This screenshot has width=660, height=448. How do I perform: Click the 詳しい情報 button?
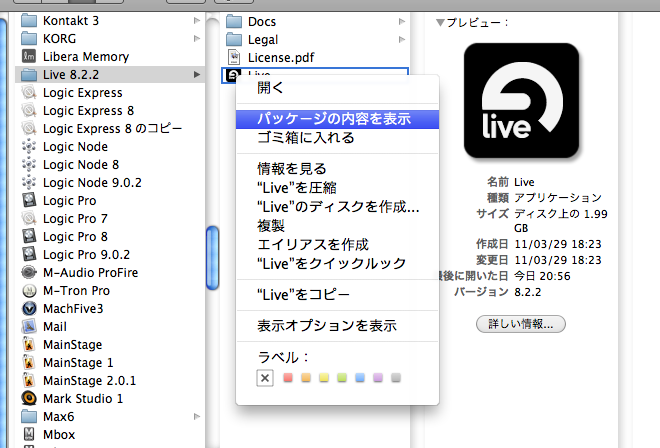[521, 324]
